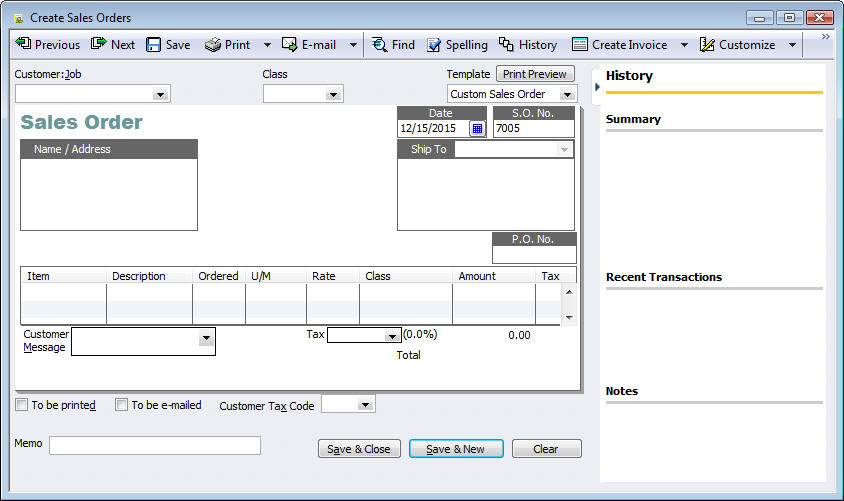Go to the Previous sales order

(47, 45)
